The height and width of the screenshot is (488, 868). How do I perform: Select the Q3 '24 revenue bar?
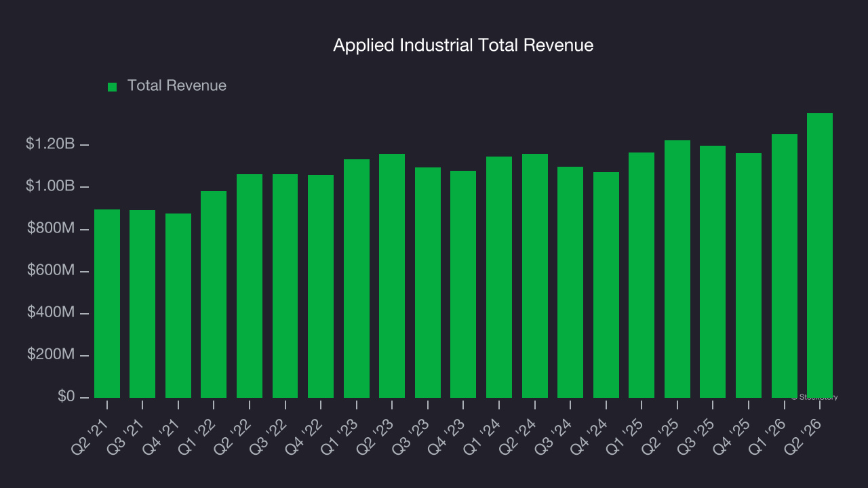point(570,282)
